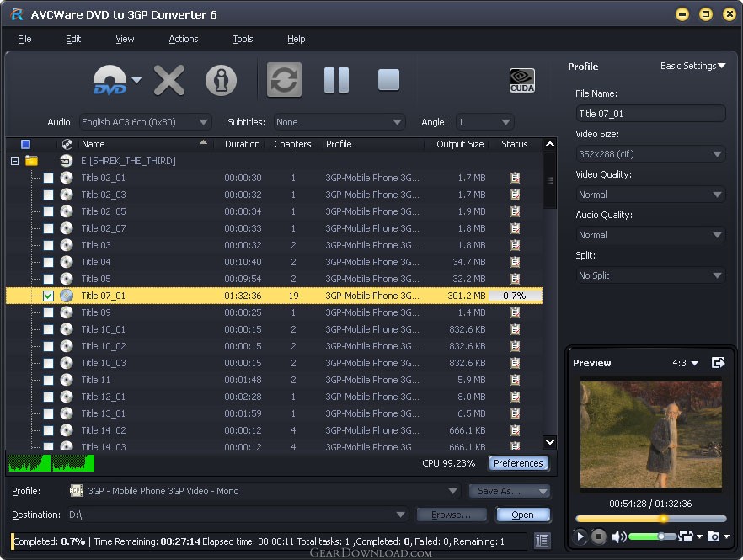Click the preview clip/segment icon
This screenshot has height=560, width=743.
pyautogui.click(x=686, y=536)
